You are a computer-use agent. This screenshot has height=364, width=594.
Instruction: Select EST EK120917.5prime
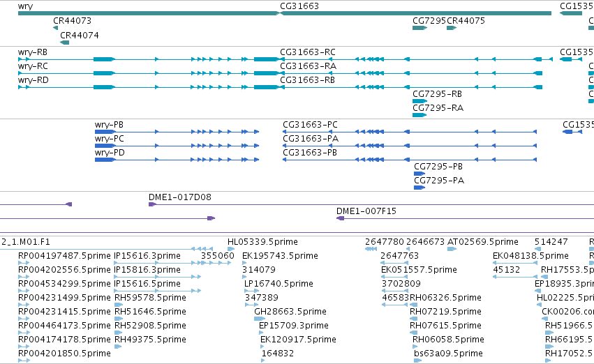tap(298, 340)
